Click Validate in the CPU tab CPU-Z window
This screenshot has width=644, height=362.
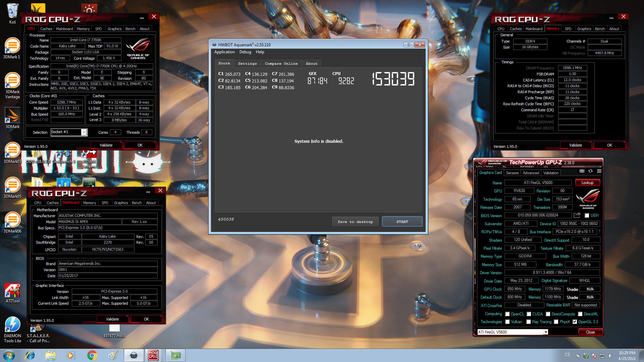pos(106,145)
